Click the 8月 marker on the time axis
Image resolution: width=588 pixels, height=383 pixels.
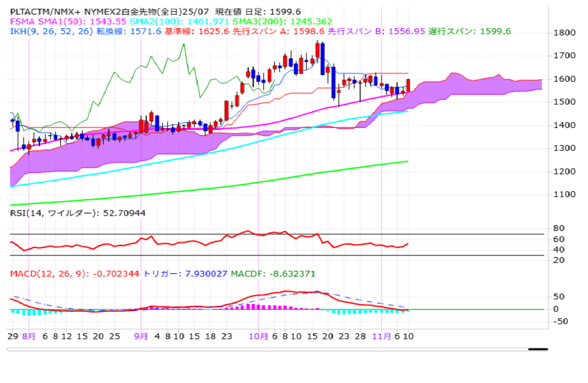(x=29, y=337)
